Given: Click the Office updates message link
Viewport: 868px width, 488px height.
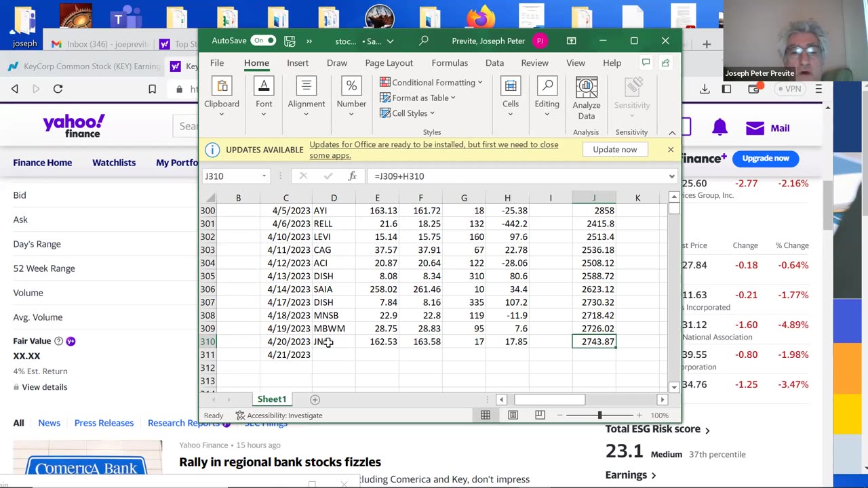Looking at the screenshot, I should (433, 150).
